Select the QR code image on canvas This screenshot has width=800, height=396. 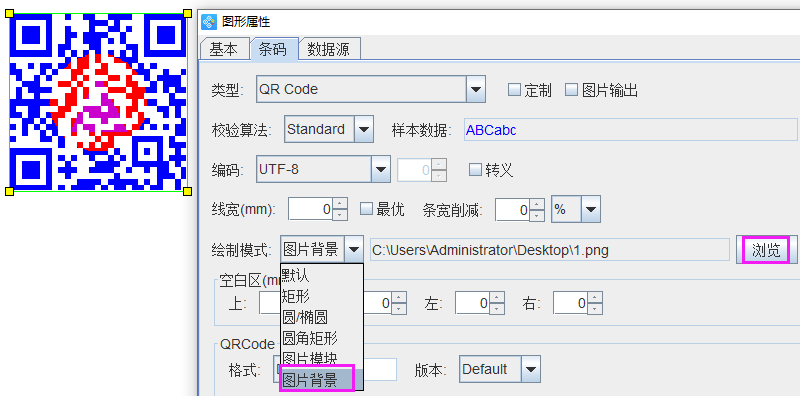pyautogui.click(x=98, y=102)
